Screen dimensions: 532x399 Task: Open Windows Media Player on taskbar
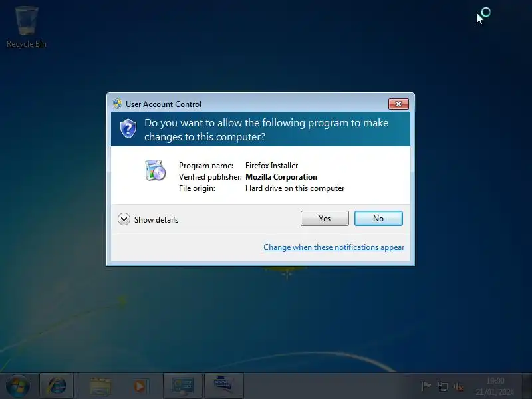point(140,386)
